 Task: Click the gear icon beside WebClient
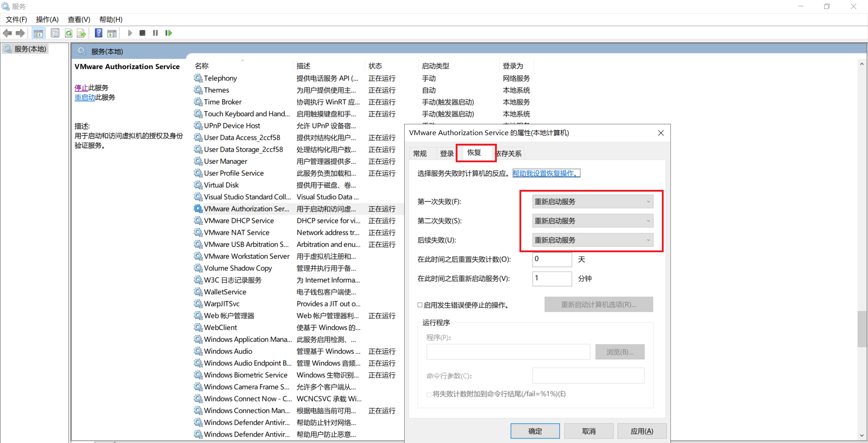coord(198,327)
